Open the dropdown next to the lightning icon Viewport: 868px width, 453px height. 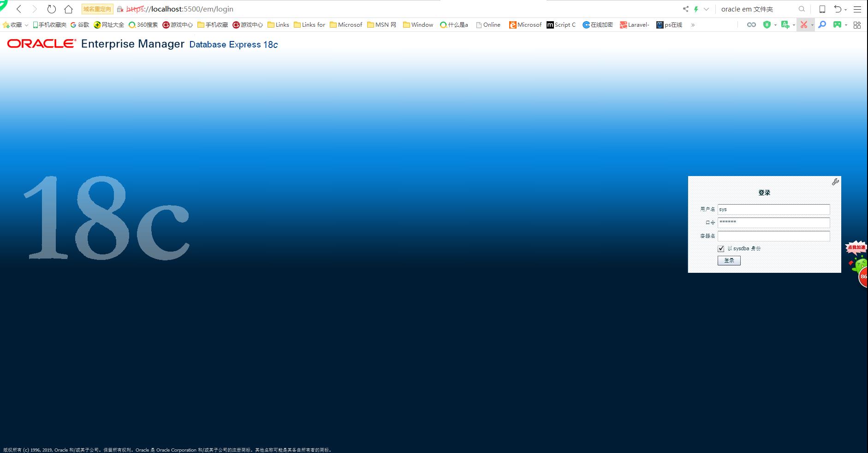pos(706,9)
